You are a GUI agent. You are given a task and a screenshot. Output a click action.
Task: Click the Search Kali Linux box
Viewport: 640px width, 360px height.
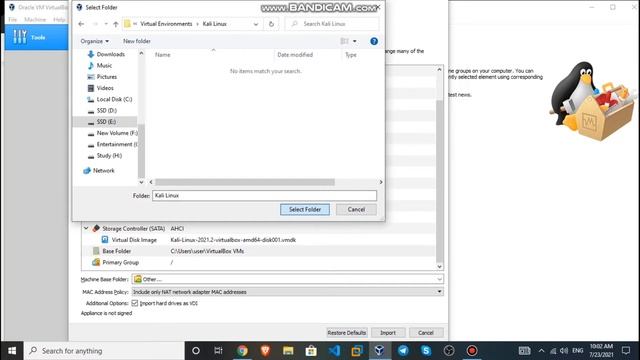[x=331, y=24]
